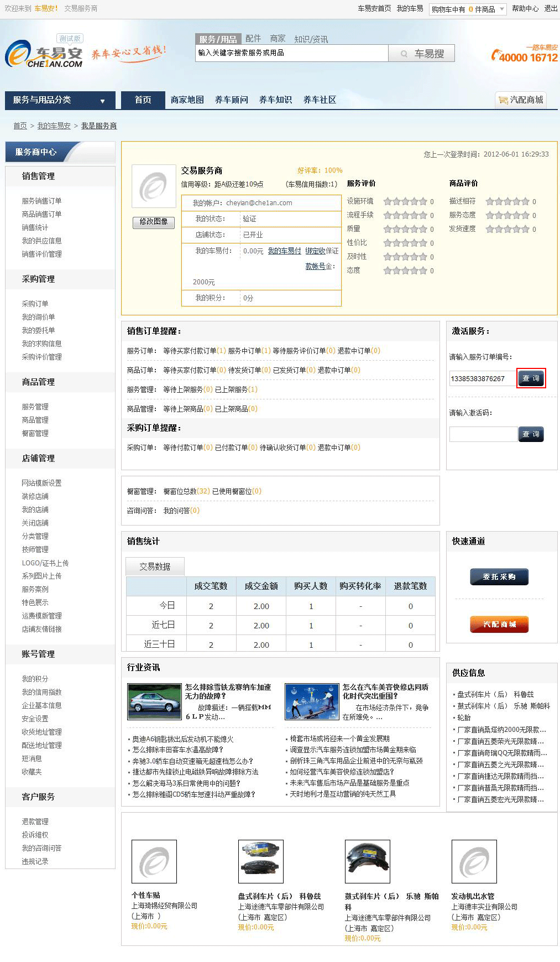Open 网站模版设置 in the sidebar

pos(41,483)
